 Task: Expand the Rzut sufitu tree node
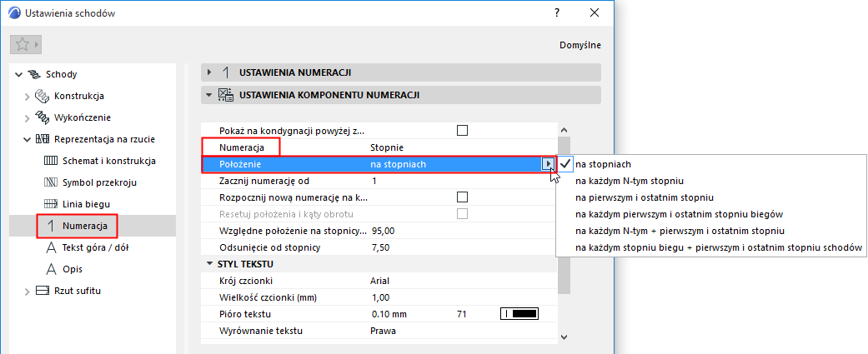pyautogui.click(x=28, y=291)
